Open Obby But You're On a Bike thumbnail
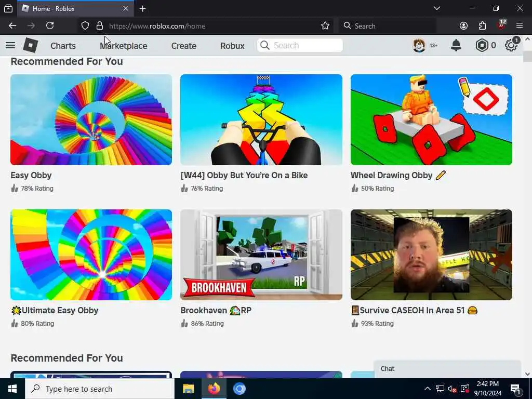This screenshot has height=399, width=532. pos(261,120)
